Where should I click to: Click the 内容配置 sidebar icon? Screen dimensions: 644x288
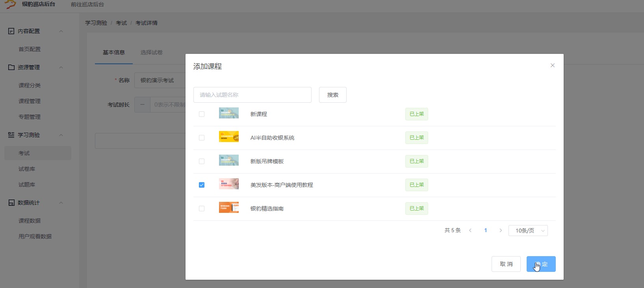click(x=11, y=31)
